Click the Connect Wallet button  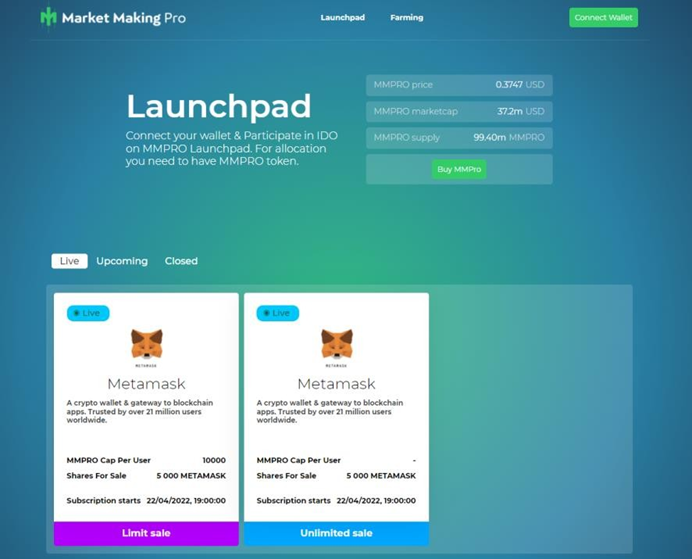(603, 18)
